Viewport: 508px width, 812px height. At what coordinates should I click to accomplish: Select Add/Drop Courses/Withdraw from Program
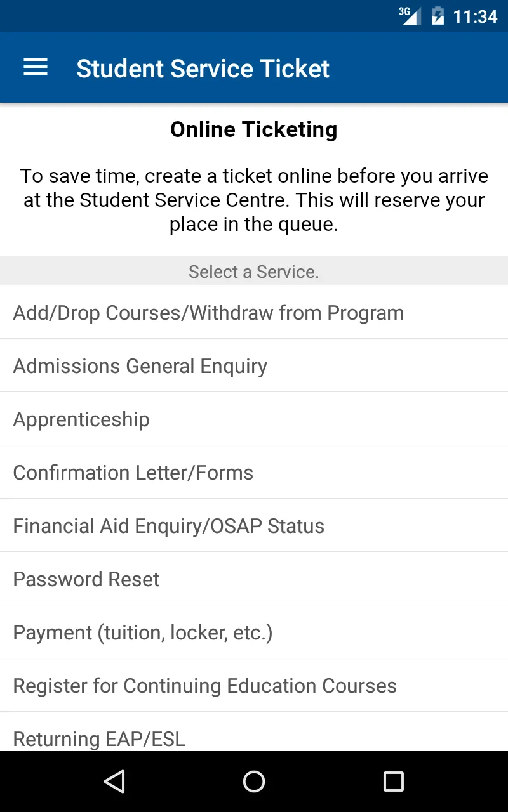tap(254, 312)
